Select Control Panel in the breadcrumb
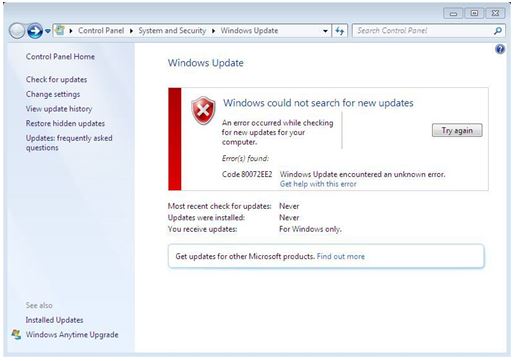515x361 pixels. pyautogui.click(x=101, y=31)
